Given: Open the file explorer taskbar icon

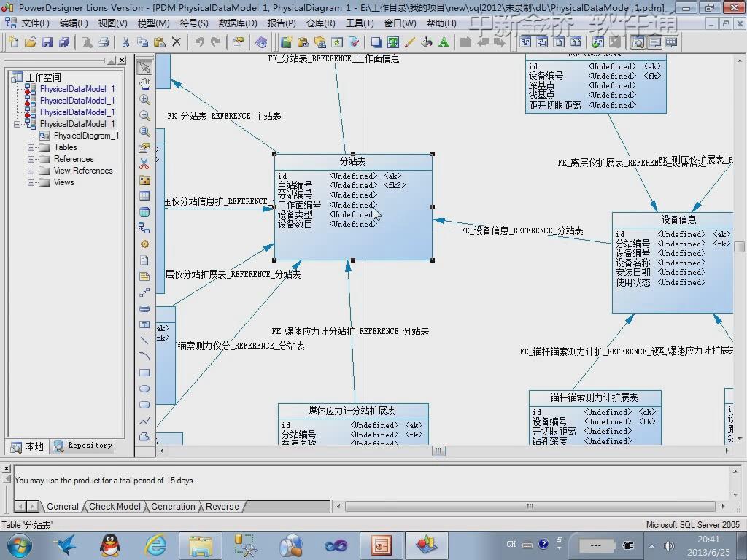Looking at the screenshot, I should point(201,545).
